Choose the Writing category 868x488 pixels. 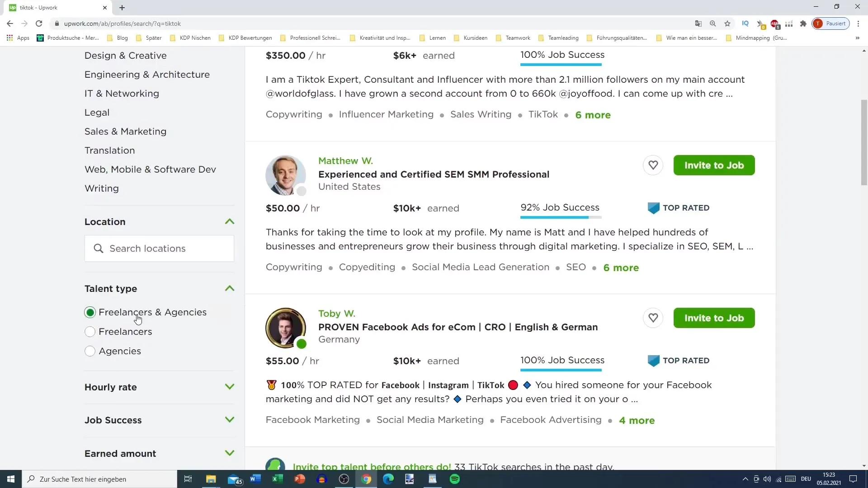pyautogui.click(x=102, y=188)
